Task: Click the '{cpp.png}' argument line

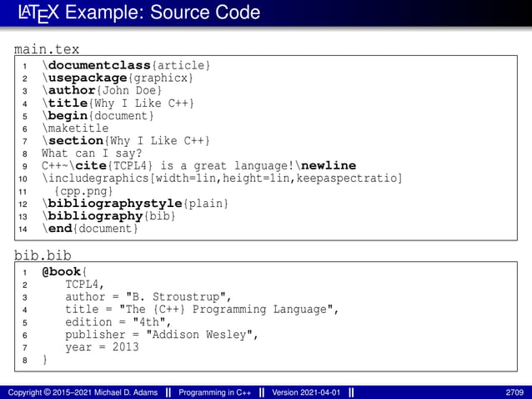Action: click(83, 191)
